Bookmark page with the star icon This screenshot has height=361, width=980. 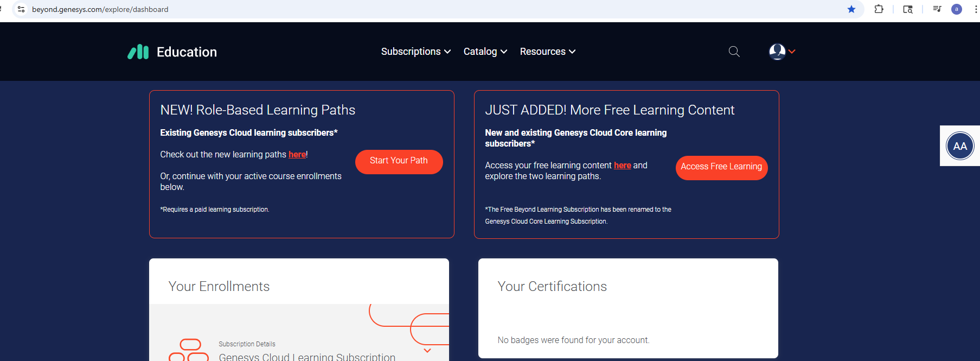(851, 9)
